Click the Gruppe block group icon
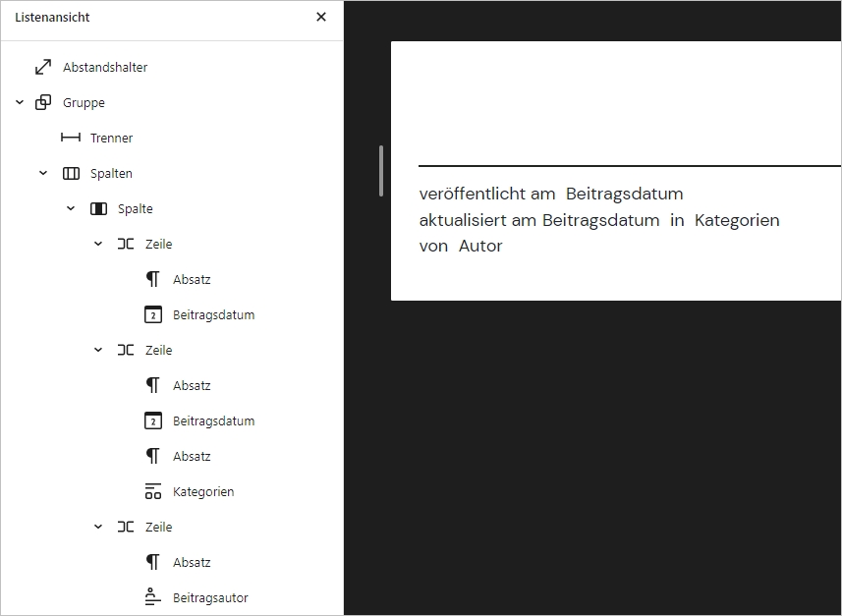 coord(42,102)
